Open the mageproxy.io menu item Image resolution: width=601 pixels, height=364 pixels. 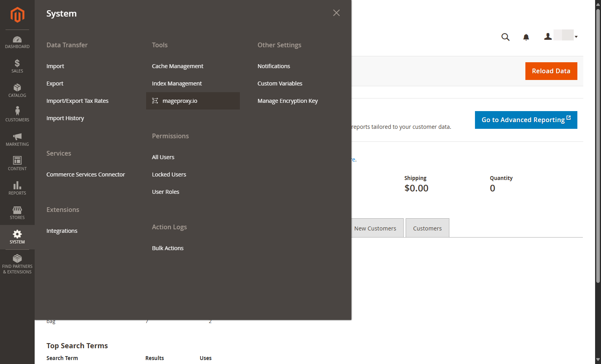point(193,101)
